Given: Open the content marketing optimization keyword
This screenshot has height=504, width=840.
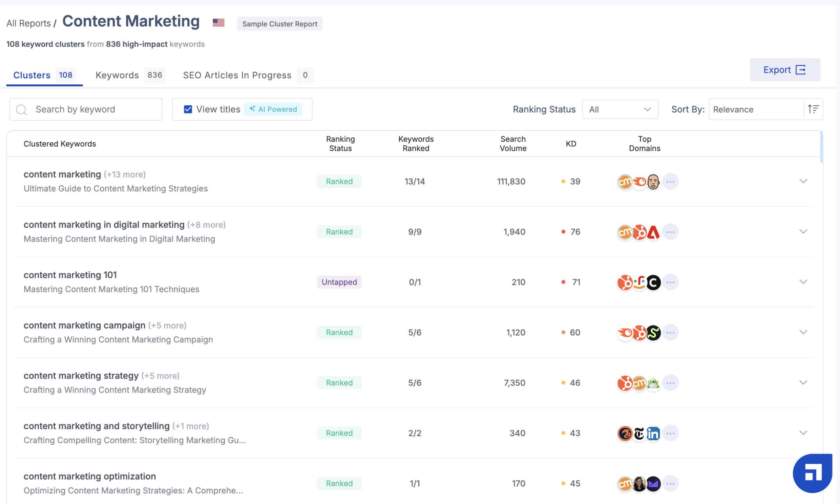Looking at the screenshot, I should pos(90,476).
